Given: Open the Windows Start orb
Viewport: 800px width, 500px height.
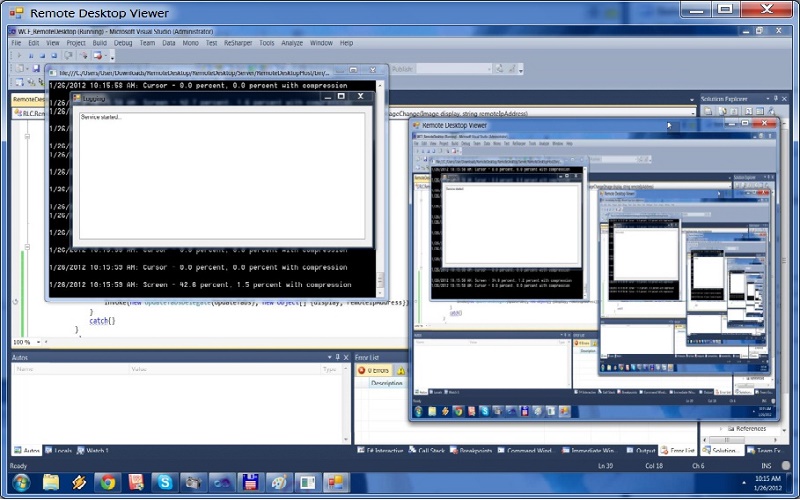Looking at the screenshot, I should [21, 482].
